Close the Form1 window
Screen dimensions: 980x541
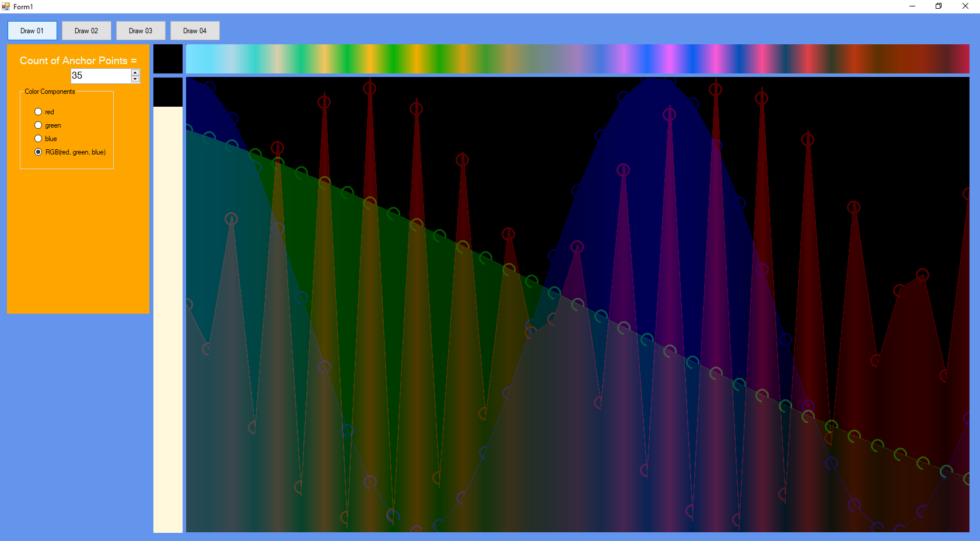click(x=965, y=6)
